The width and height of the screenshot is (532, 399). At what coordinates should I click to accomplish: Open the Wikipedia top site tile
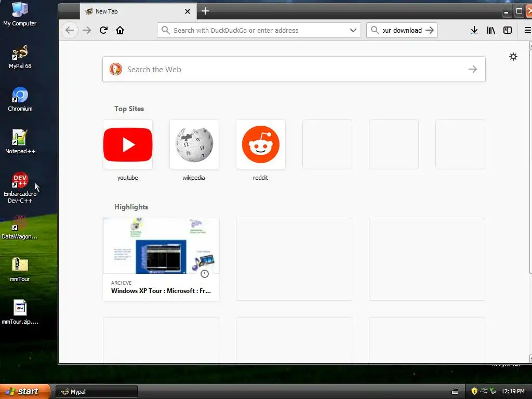pyautogui.click(x=194, y=144)
